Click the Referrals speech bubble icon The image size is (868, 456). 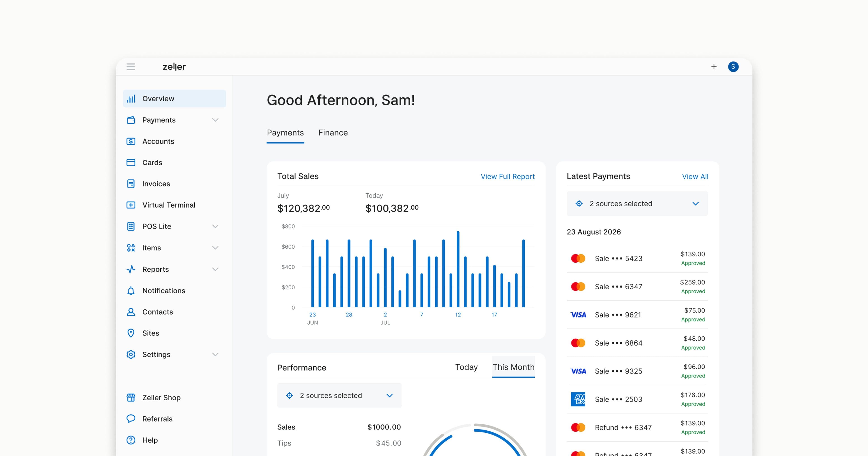point(131,419)
